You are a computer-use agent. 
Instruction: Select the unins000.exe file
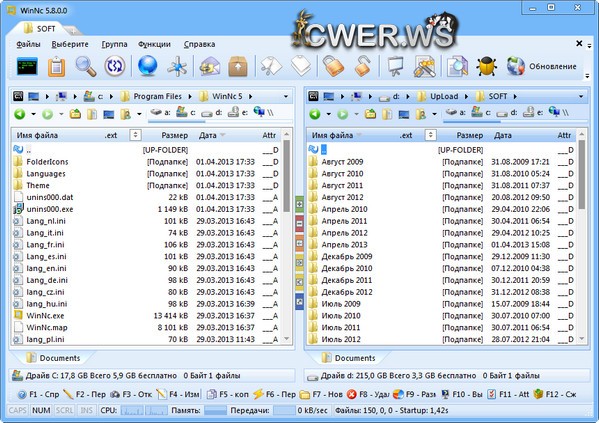point(50,209)
